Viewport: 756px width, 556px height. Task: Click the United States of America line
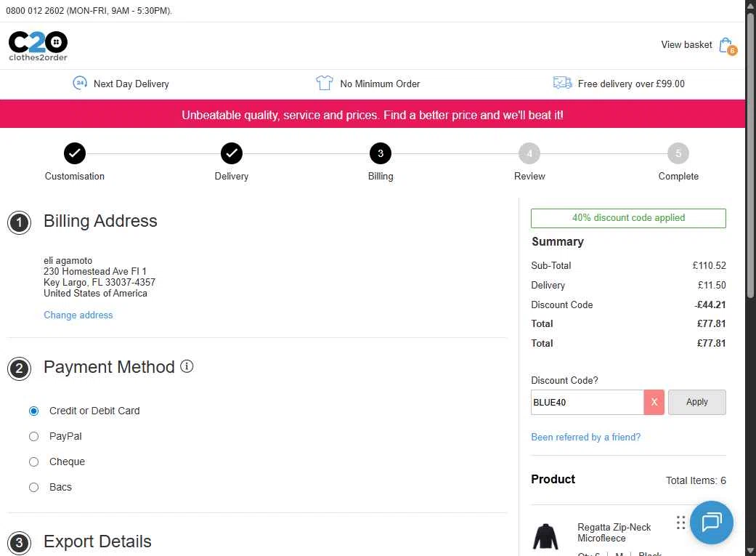95,293
